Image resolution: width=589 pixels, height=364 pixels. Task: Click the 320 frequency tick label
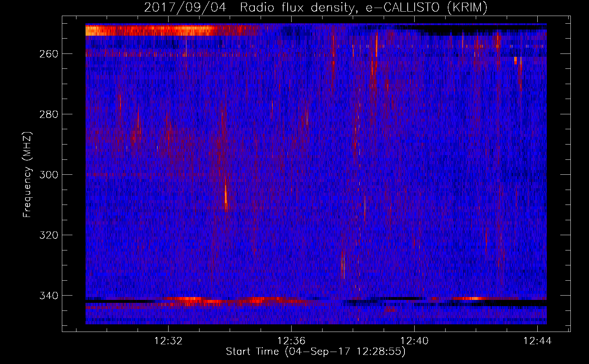point(48,235)
